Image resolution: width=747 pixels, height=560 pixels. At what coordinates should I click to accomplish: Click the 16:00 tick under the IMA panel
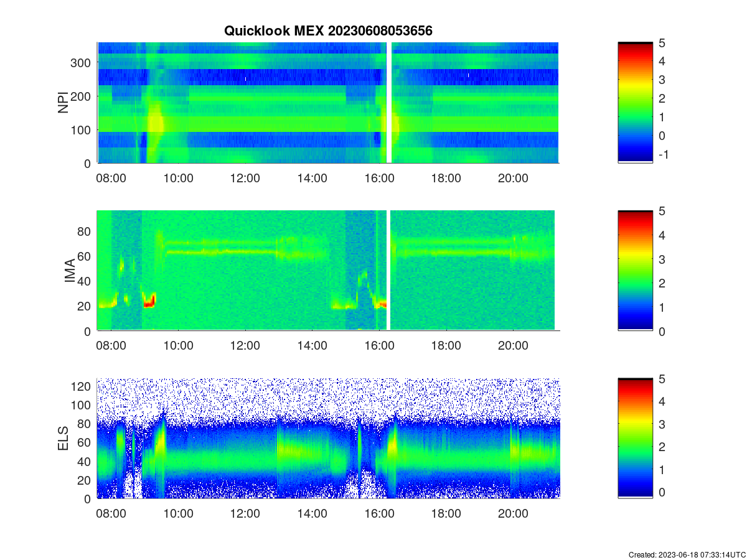(x=379, y=346)
